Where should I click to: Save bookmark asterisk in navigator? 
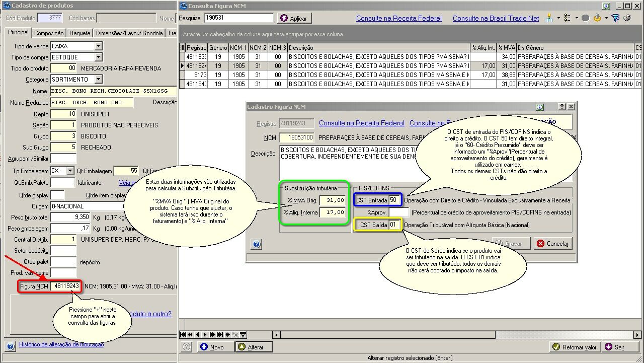click(x=228, y=334)
